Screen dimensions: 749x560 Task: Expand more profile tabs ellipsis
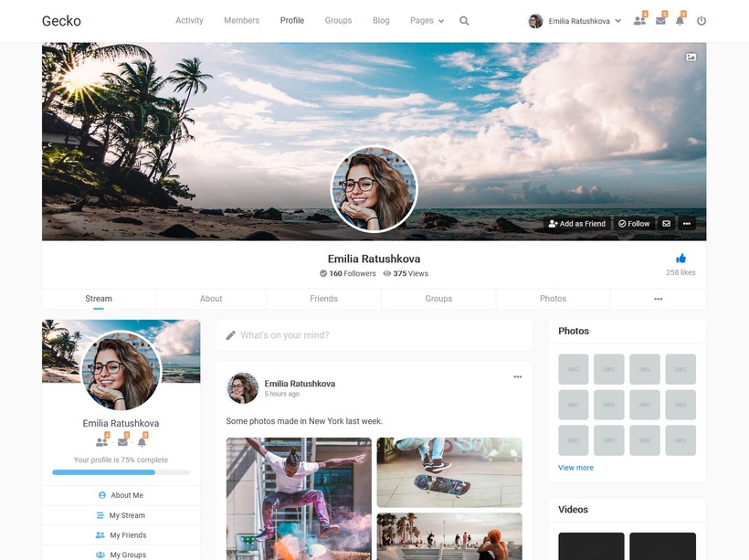(658, 299)
